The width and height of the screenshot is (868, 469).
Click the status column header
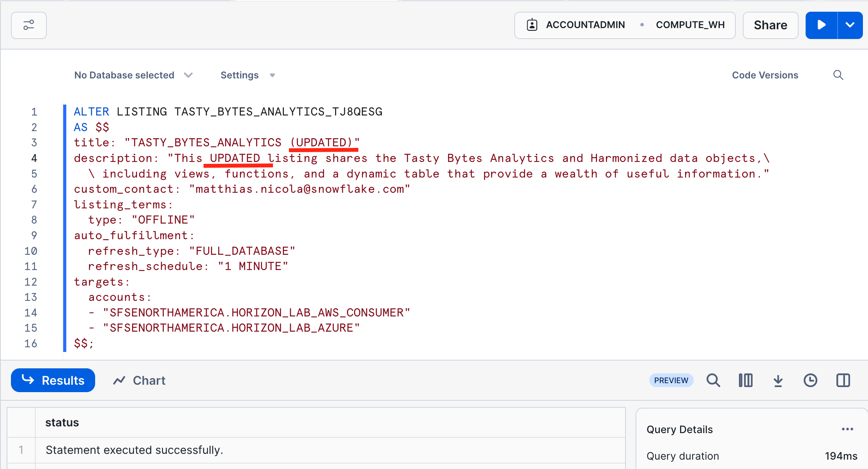coord(62,423)
